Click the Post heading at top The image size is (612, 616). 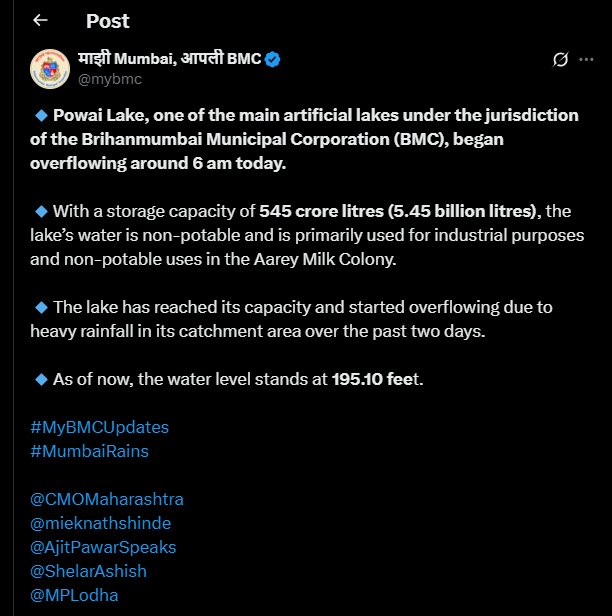coord(107,20)
